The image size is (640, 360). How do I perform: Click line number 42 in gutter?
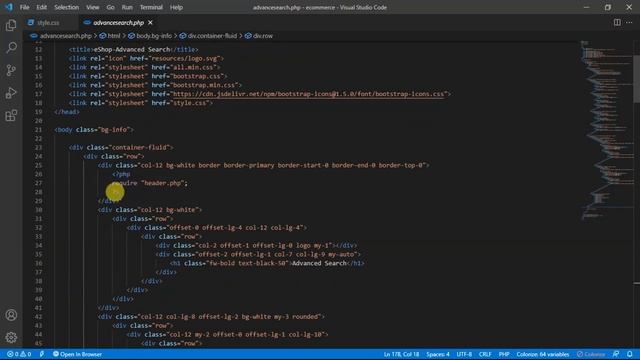38,317
